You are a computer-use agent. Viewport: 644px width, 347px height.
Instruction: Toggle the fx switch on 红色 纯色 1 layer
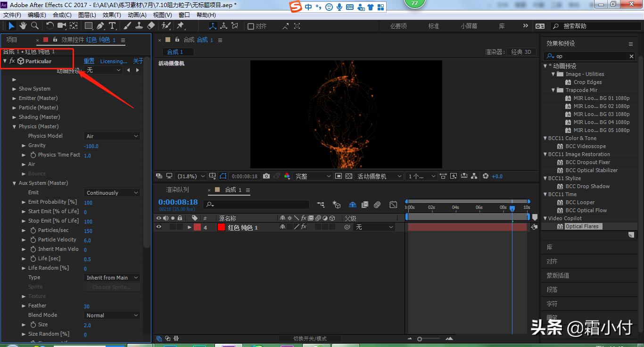[304, 227]
